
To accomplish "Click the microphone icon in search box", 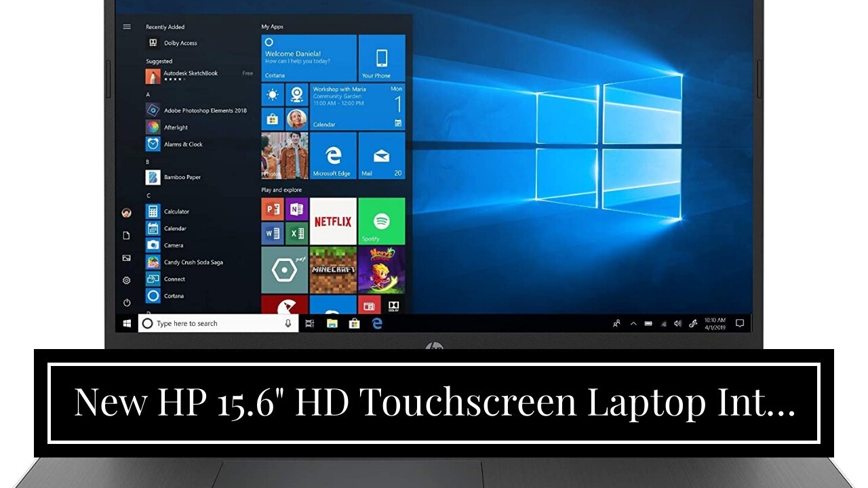I will pyautogui.click(x=288, y=323).
